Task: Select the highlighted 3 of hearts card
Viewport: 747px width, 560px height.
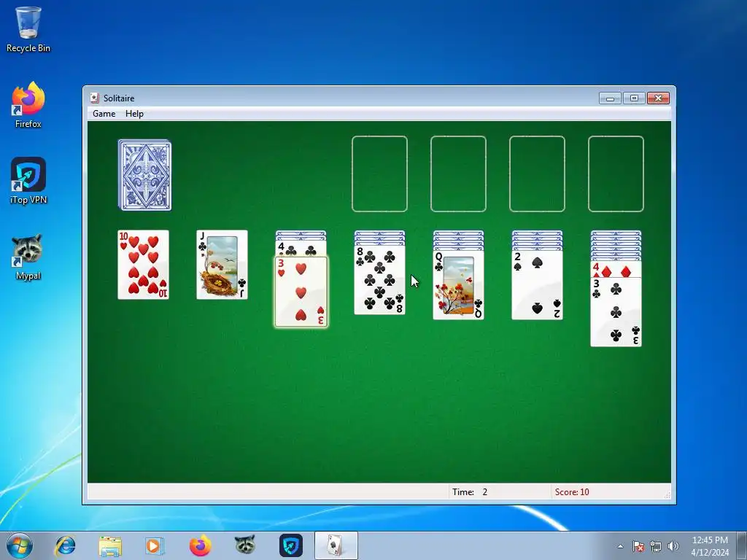Action: tap(301, 292)
